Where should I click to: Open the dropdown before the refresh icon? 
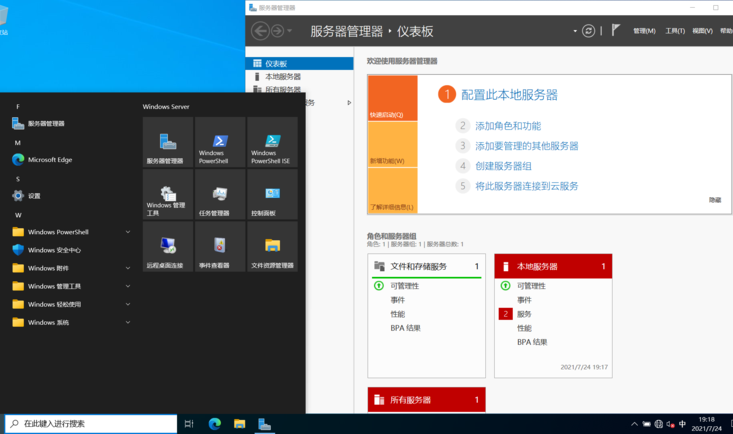(575, 31)
